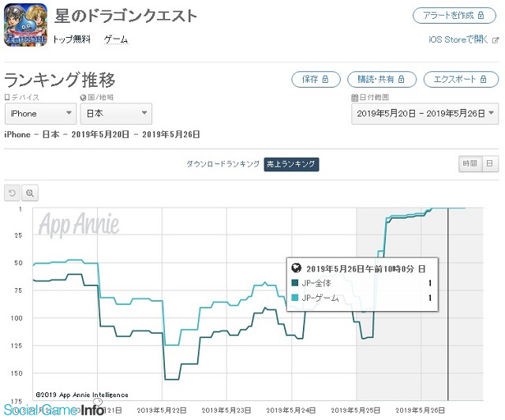Click the lock icon on 購読・共有 button
The width and height of the screenshot is (505, 420).
click(401, 79)
